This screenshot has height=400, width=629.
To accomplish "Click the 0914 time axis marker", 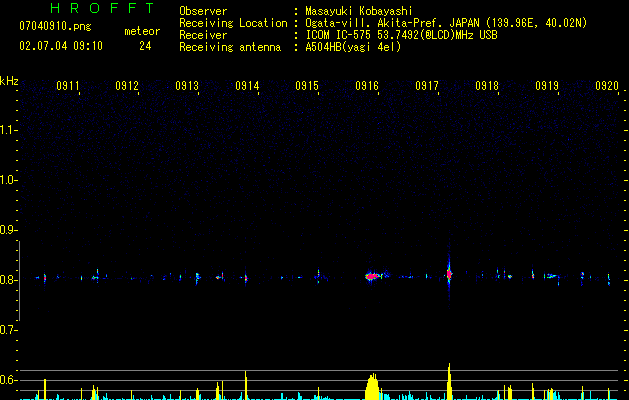I will 248,86.
